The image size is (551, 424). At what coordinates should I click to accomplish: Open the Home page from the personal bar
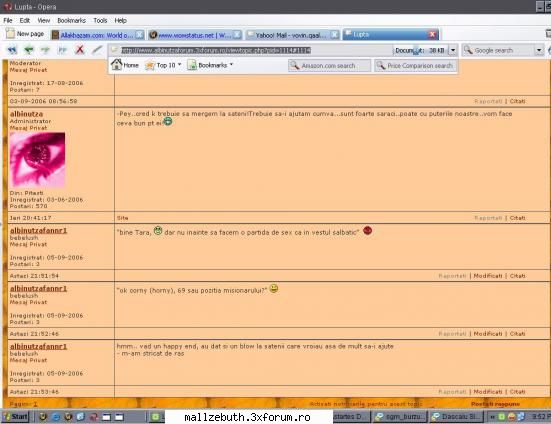[x=125, y=65]
